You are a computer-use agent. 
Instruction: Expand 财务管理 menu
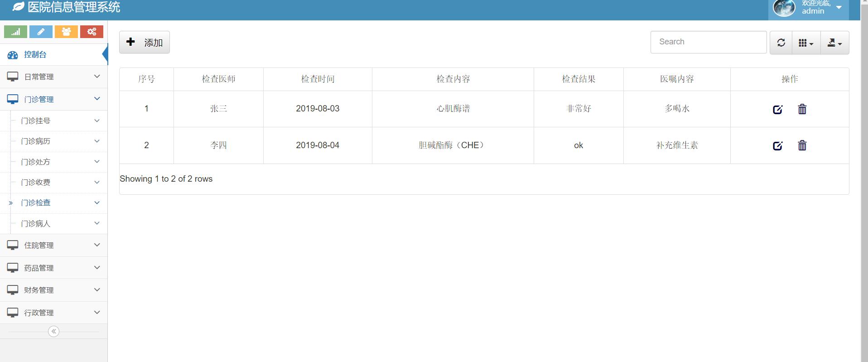(x=53, y=290)
